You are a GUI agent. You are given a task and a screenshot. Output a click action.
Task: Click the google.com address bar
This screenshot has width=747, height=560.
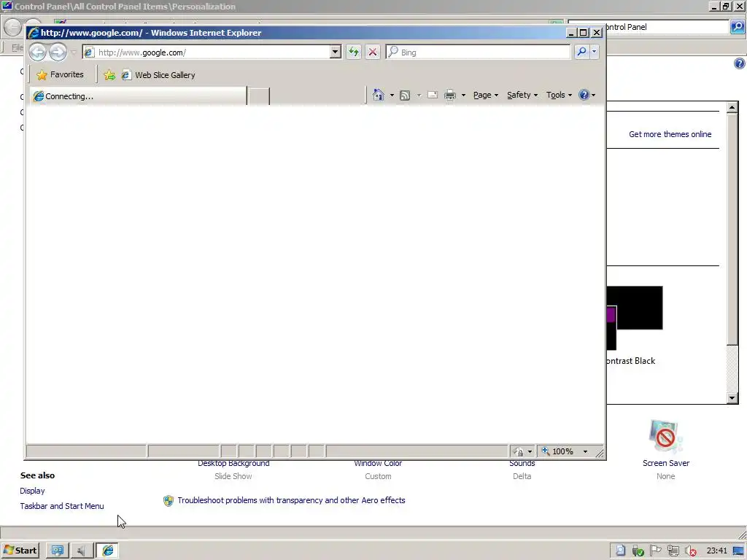(x=206, y=52)
